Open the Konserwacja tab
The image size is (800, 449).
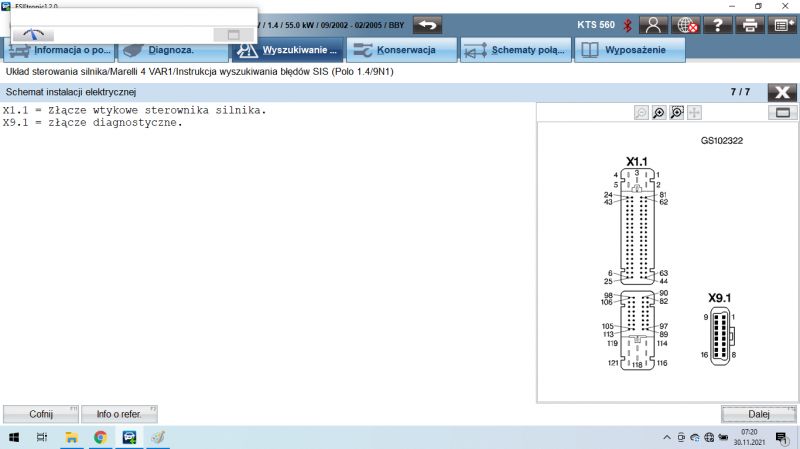(x=402, y=50)
